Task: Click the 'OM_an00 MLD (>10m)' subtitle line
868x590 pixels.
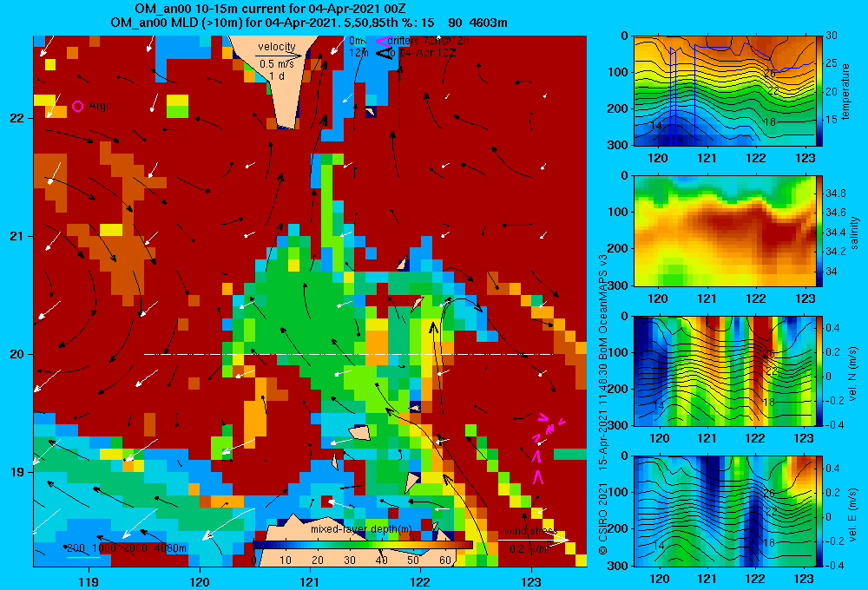Action: 309,23
